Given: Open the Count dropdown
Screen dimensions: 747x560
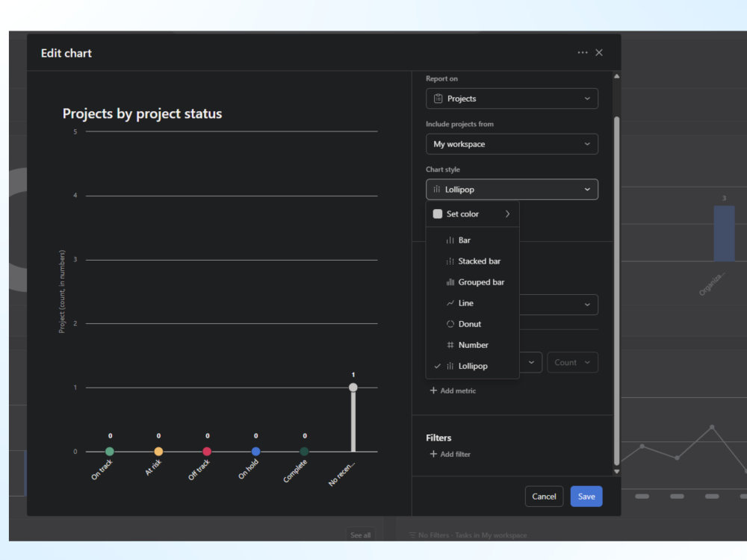Looking at the screenshot, I should pos(572,362).
